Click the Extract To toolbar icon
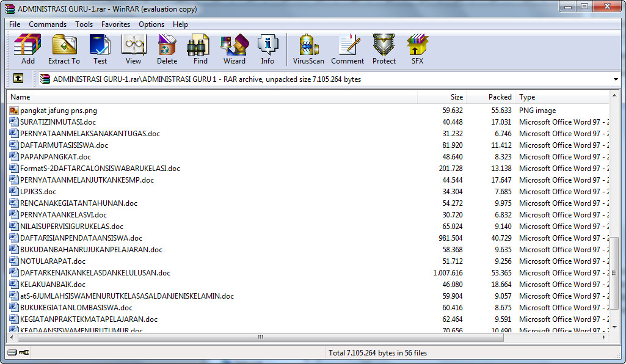Viewport: 626px width, 364px height. 64,49
